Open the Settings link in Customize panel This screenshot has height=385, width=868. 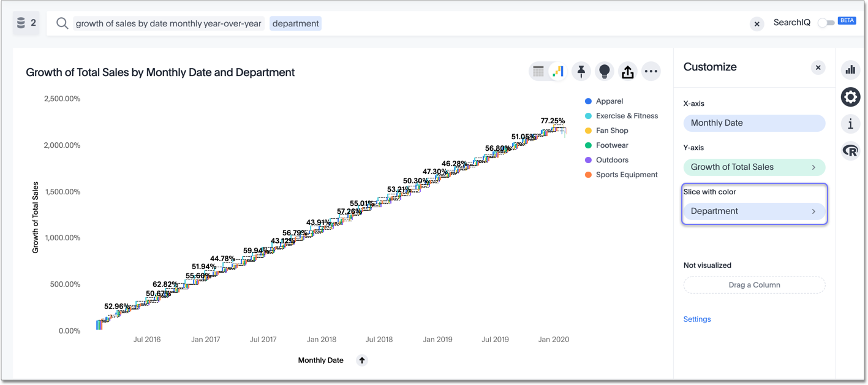(696, 319)
